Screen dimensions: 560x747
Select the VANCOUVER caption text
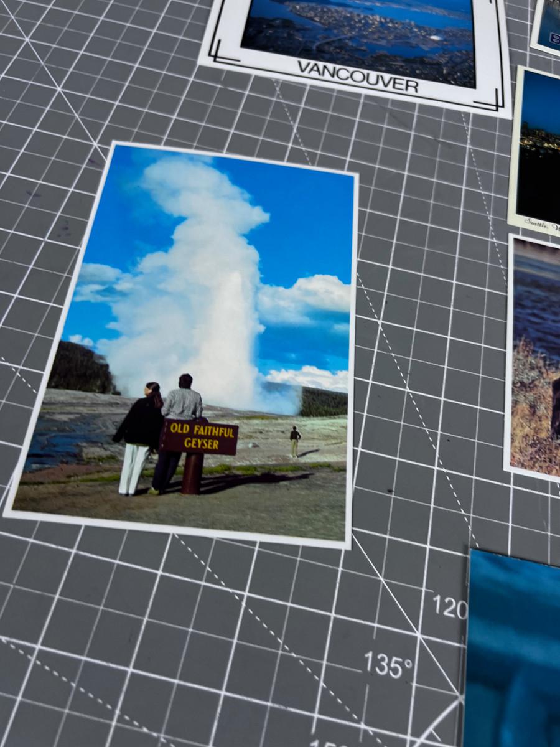357,77
